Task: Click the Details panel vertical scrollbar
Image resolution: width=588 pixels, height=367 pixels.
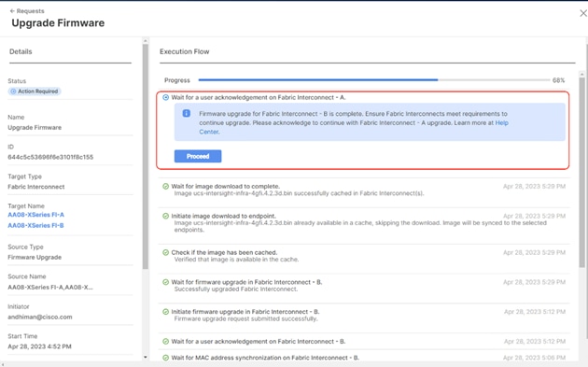Action: click(x=146, y=157)
